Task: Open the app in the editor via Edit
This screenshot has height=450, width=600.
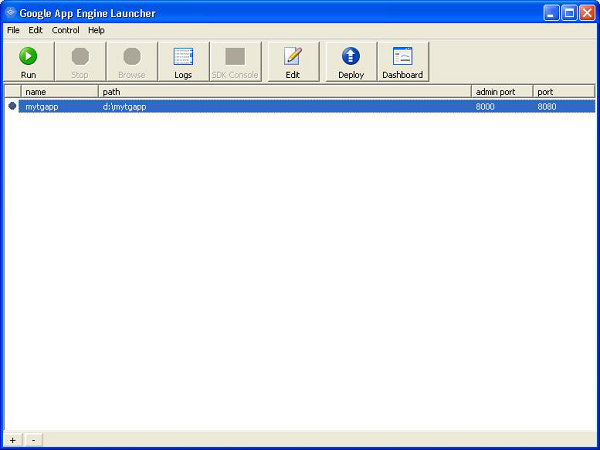Action: click(x=293, y=62)
